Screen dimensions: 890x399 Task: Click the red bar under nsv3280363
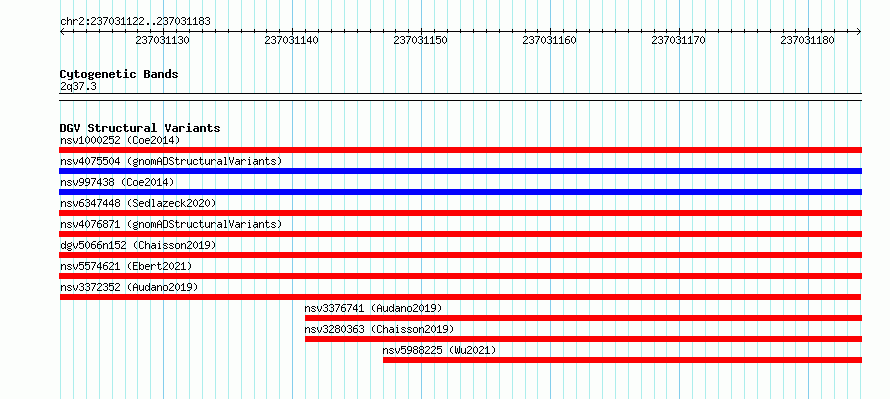pos(583,339)
